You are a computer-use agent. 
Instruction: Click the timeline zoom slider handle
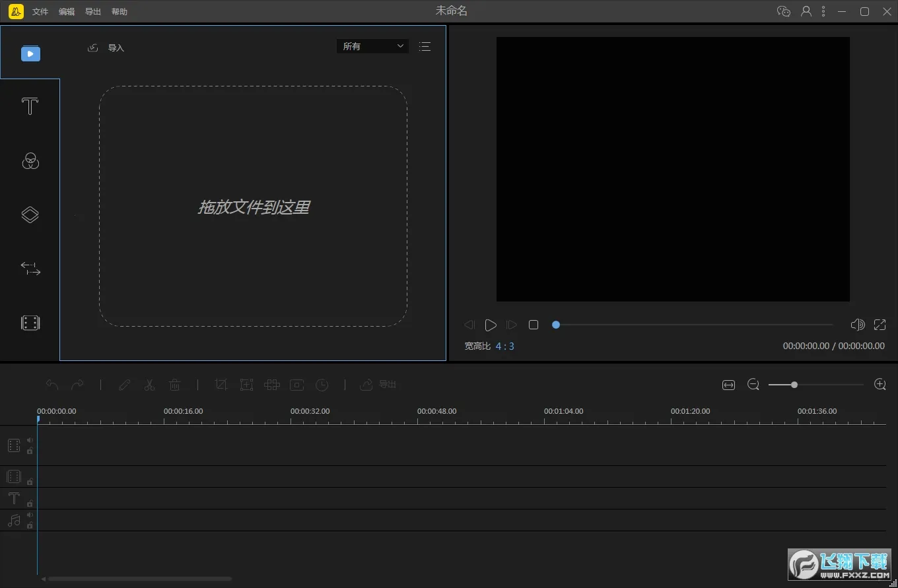click(794, 385)
